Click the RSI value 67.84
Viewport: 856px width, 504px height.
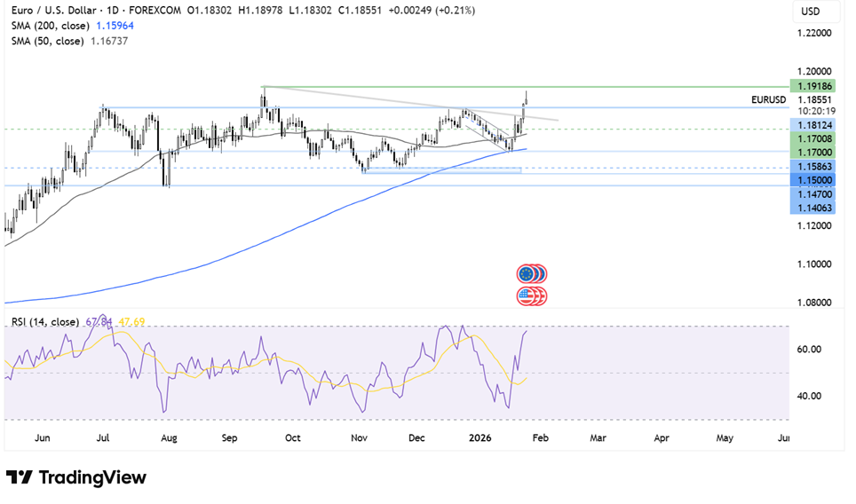pyautogui.click(x=99, y=322)
